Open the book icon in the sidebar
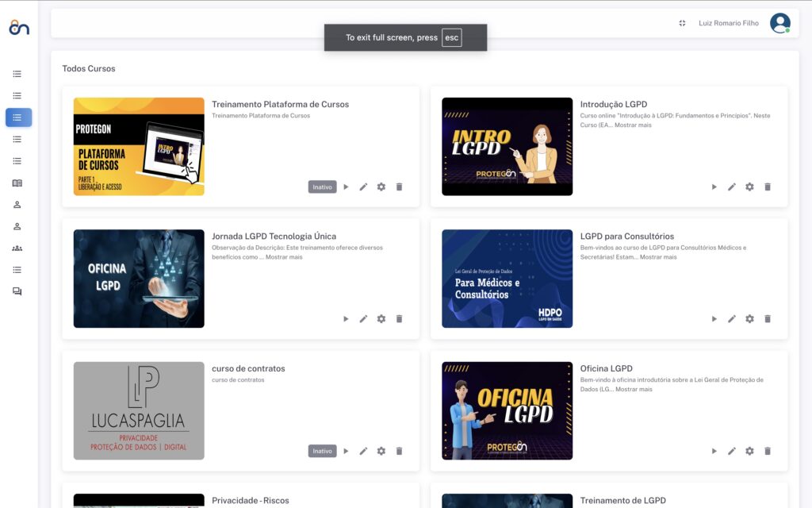The image size is (812, 508). click(x=17, y=183)
